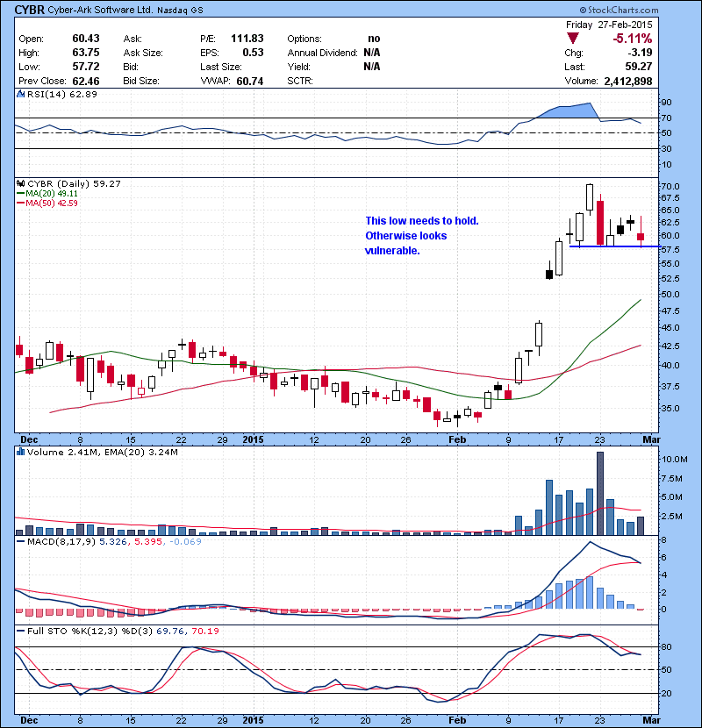
Task: Click the 2015 label on price chart axis
Action: [x=254, y=439]
